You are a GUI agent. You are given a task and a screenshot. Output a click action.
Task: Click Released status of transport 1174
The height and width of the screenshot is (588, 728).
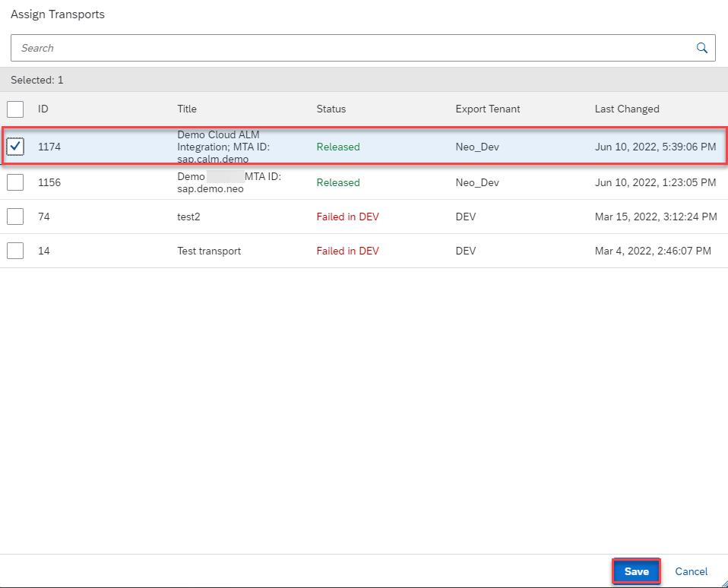coord(338,147)
